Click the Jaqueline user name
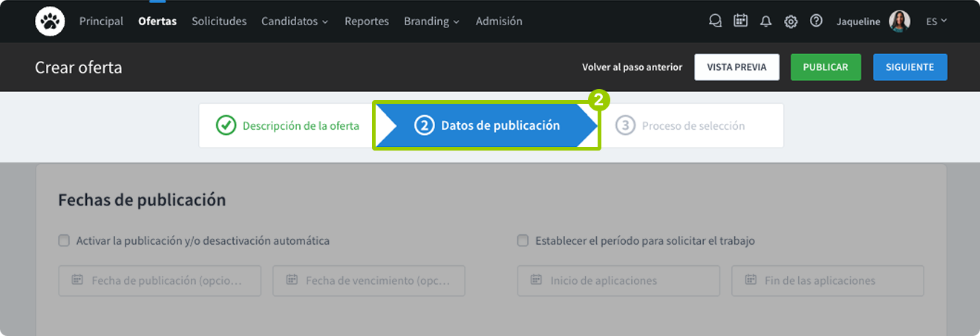980x336 pixels. (x=858, y=22)
